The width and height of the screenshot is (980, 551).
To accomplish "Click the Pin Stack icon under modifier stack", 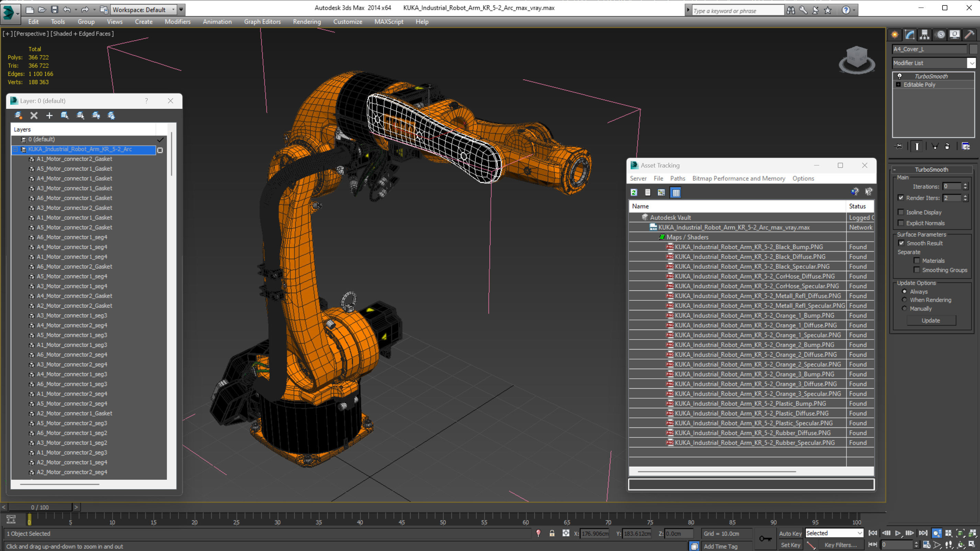I will click(899, 146).
